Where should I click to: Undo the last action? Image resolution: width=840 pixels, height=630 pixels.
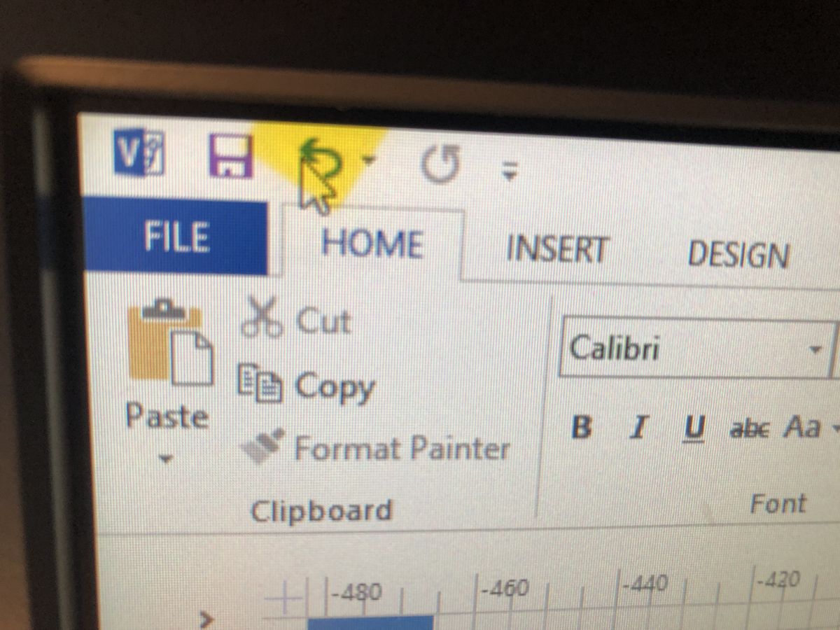320,160
